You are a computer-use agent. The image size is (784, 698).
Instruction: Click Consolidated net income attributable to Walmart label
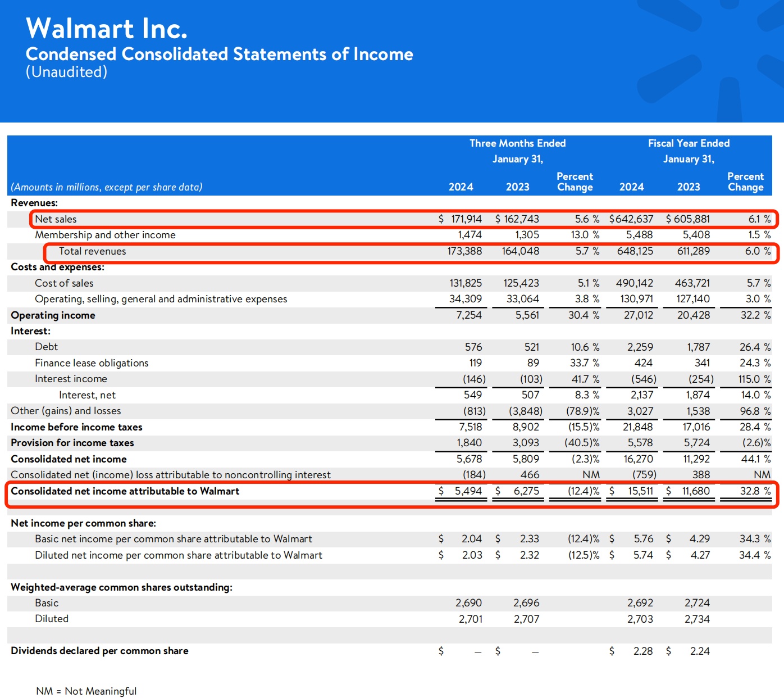pos(125,491)
